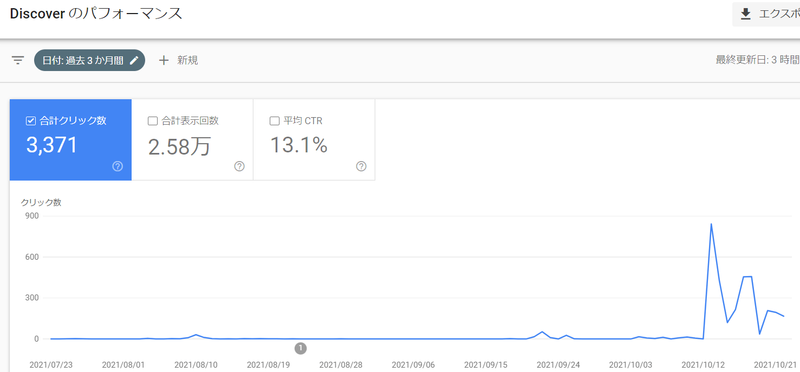This screenshot has width=800, height=372.
Task: Click the click spike peak near 2021/10/12
Action: [x=711, y=224]
